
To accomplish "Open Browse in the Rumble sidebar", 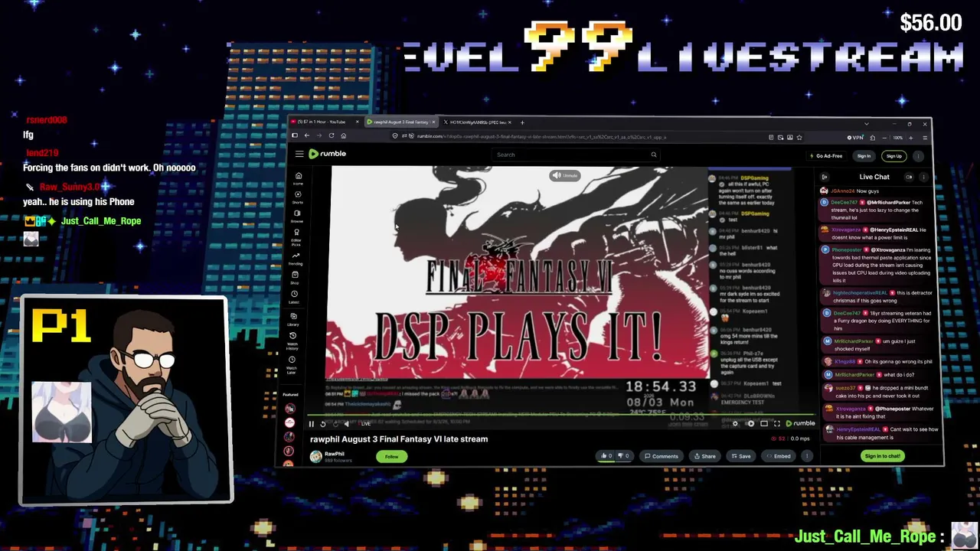I will pos(298,216).
